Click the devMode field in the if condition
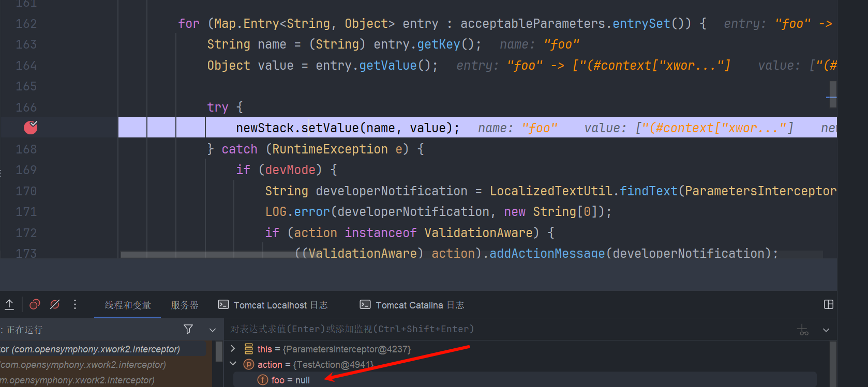Screen dimensions: 868x387 pos(290,170)
